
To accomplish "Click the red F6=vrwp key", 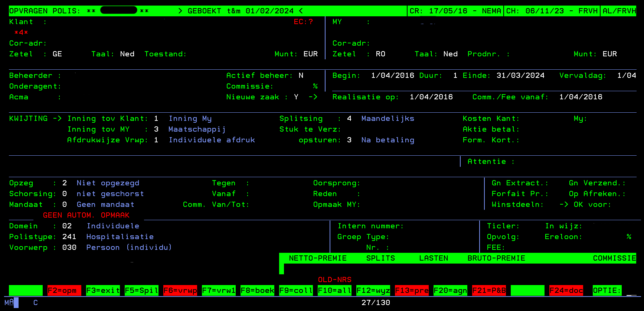I will tap(180, 291).
